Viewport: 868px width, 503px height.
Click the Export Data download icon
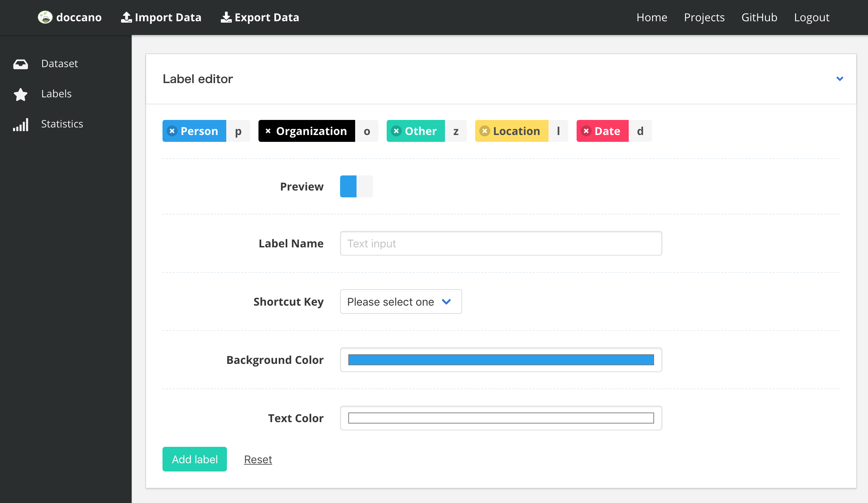(226, 17)
